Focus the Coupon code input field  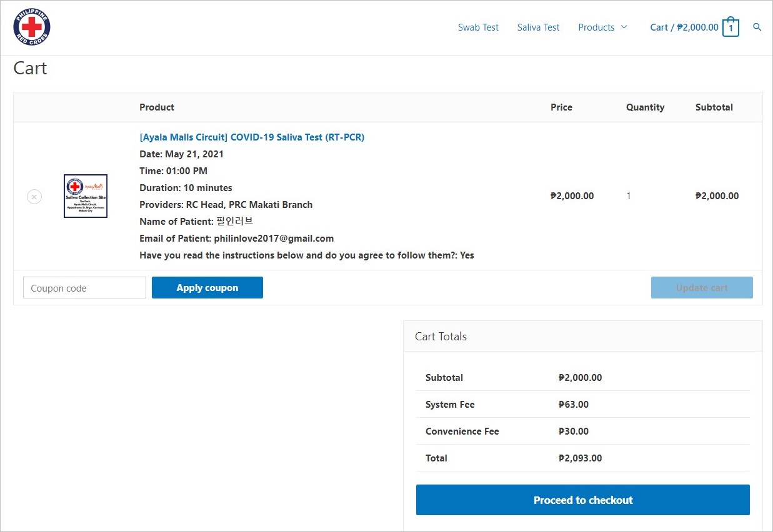(x=84, y=288)
